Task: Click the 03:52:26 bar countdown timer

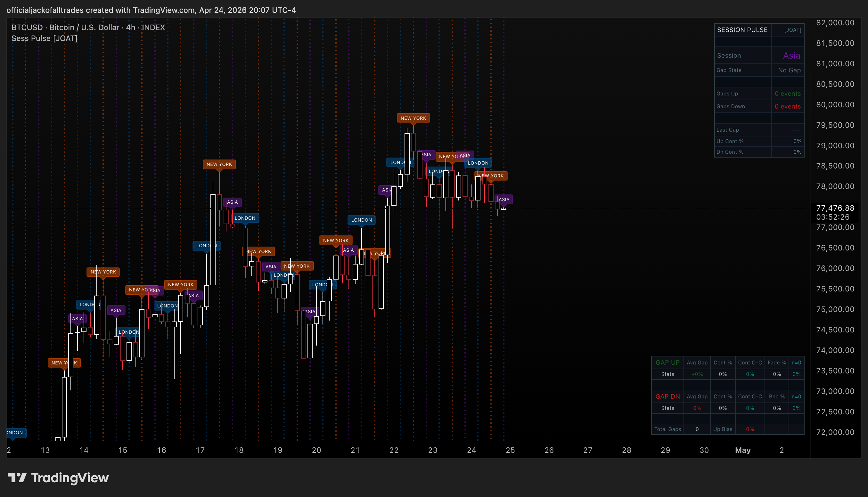Action: 832,217
